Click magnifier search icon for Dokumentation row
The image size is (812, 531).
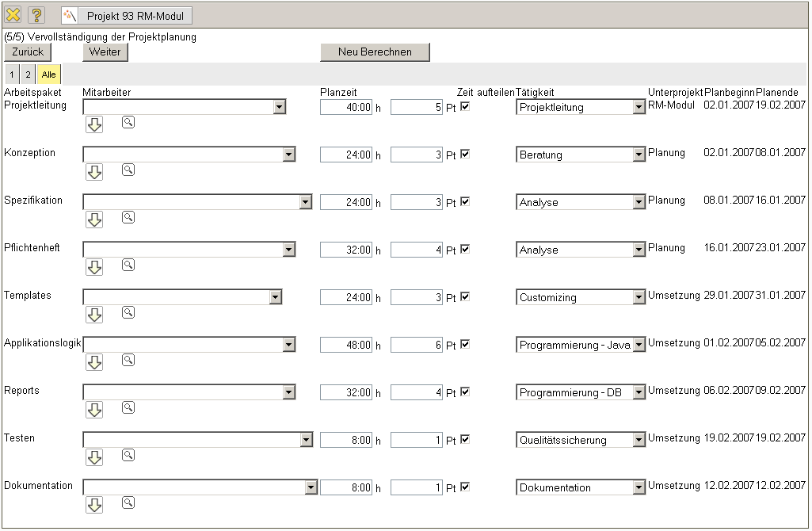click(x=128, y=502)
